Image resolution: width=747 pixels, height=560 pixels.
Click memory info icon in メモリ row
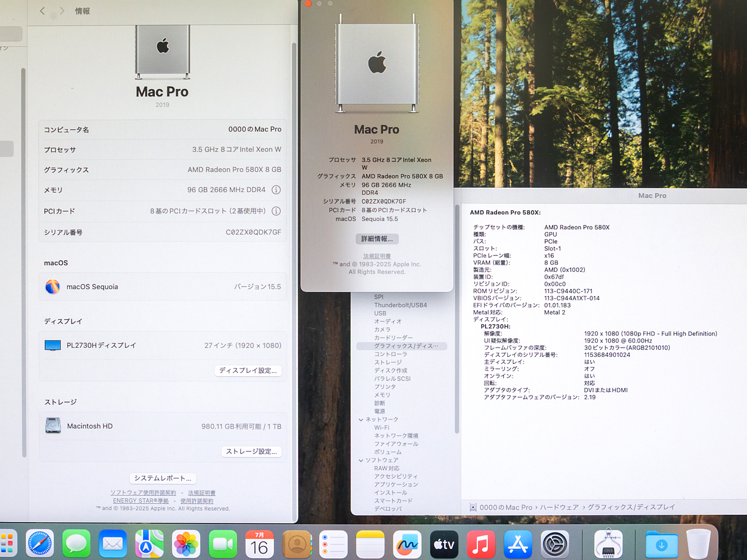pyautogui.click(x=276, y=190)
